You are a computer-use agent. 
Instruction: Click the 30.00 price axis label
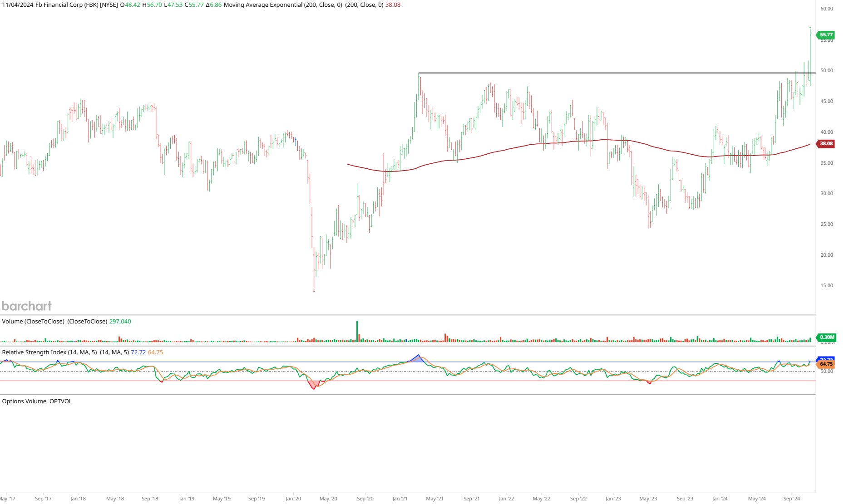(827, 193)
